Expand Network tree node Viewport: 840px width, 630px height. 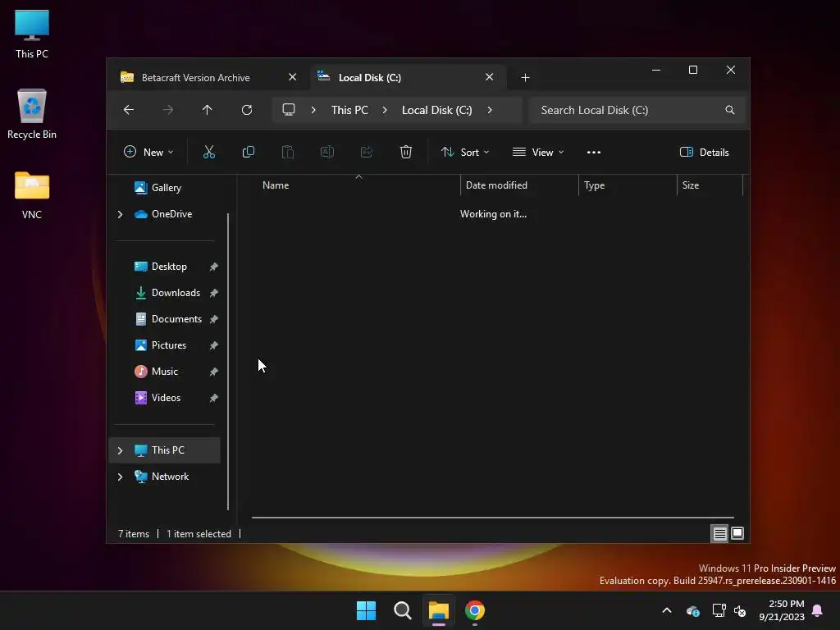pyautogui.click(x=120, y=477)
